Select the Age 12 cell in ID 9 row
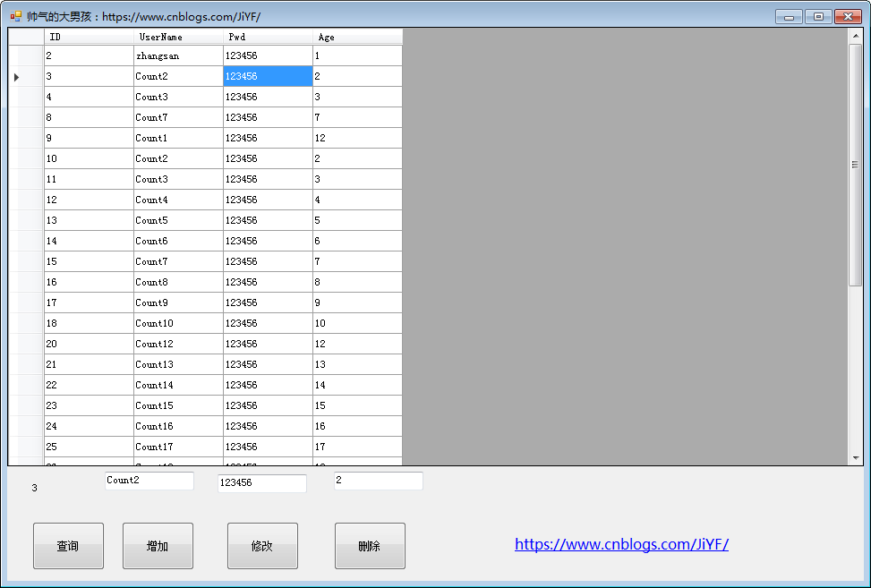871x588 pixels. [357, 138]
